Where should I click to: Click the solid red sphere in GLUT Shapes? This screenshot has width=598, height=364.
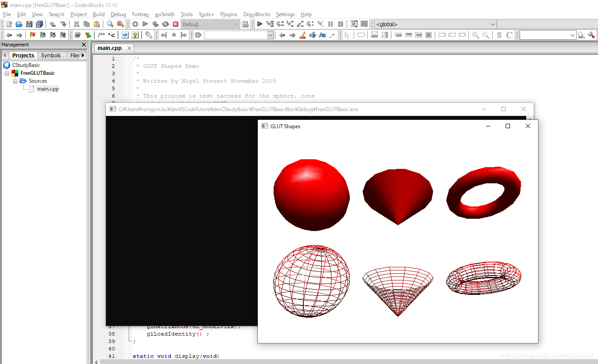click(x=312, y=195)
